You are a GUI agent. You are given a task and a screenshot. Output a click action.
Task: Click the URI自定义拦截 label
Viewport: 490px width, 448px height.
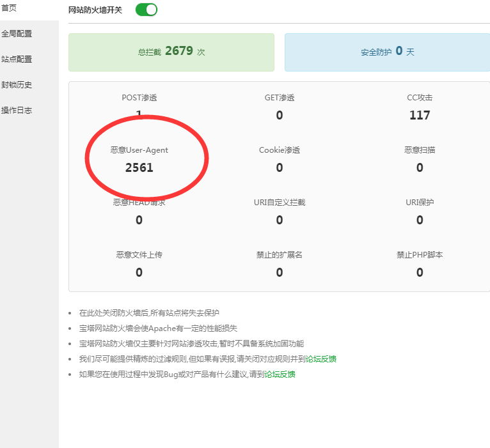pos(280,203)
